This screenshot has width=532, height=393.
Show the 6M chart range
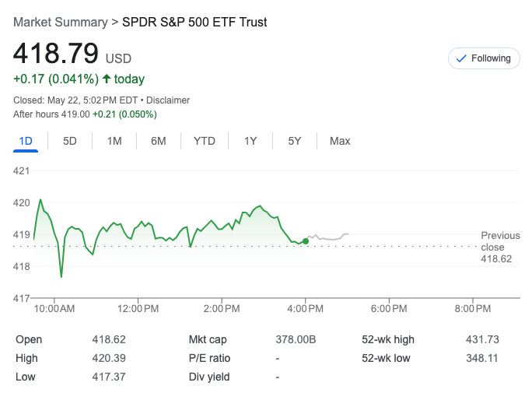159,141
